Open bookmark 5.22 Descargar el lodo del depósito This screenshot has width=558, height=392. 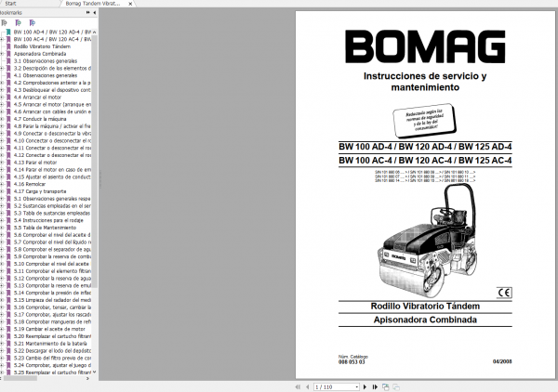tap(52, 351)
